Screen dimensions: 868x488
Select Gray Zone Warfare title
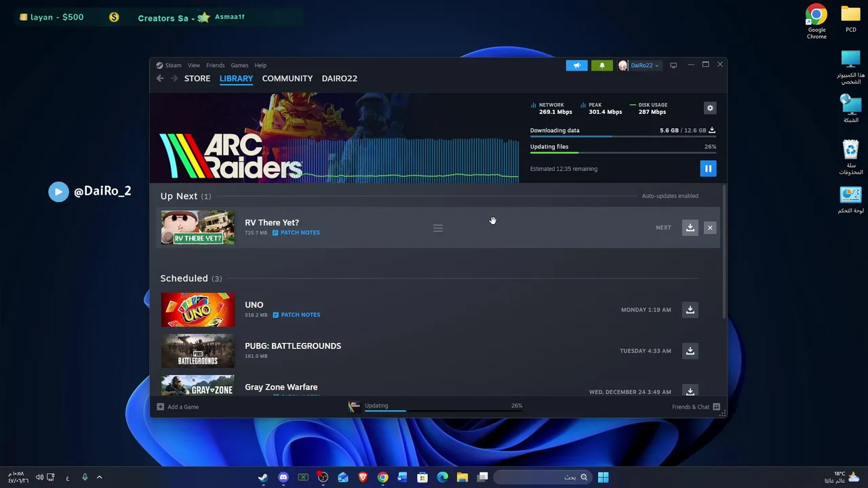pos(281,387)
